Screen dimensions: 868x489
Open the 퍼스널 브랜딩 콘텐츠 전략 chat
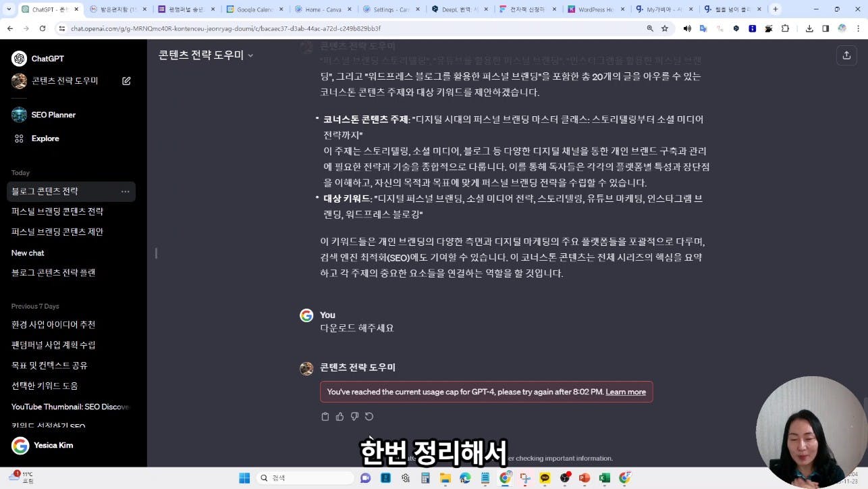[57, 211]
